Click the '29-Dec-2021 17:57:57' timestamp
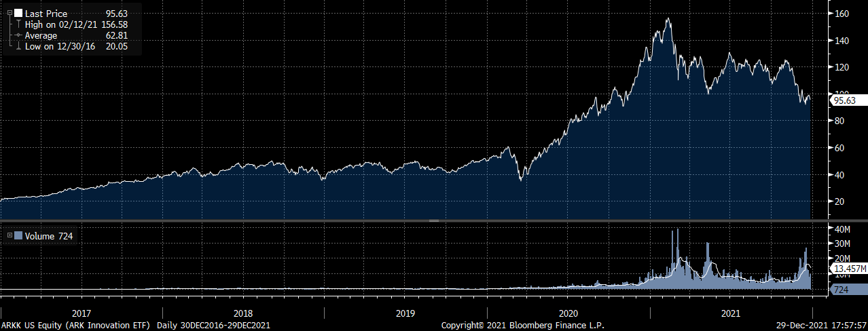868x331 pixels. pos(822,326)
